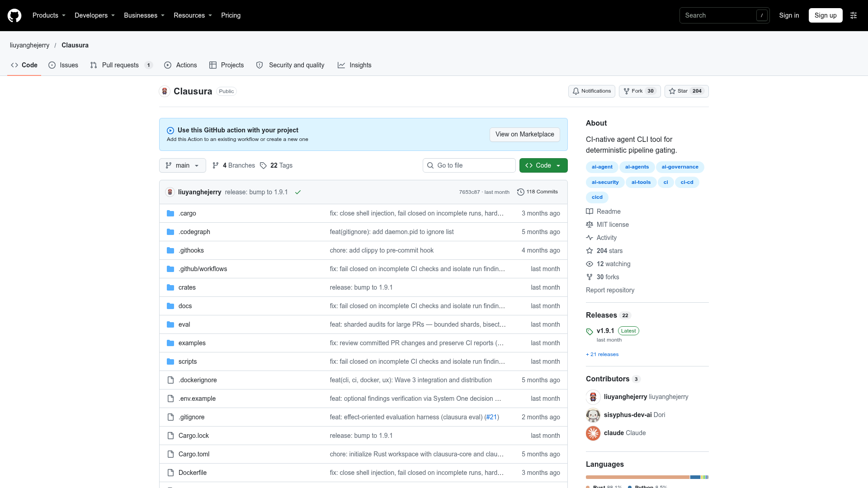Open Cargo.toml file

tap(194, 454)
